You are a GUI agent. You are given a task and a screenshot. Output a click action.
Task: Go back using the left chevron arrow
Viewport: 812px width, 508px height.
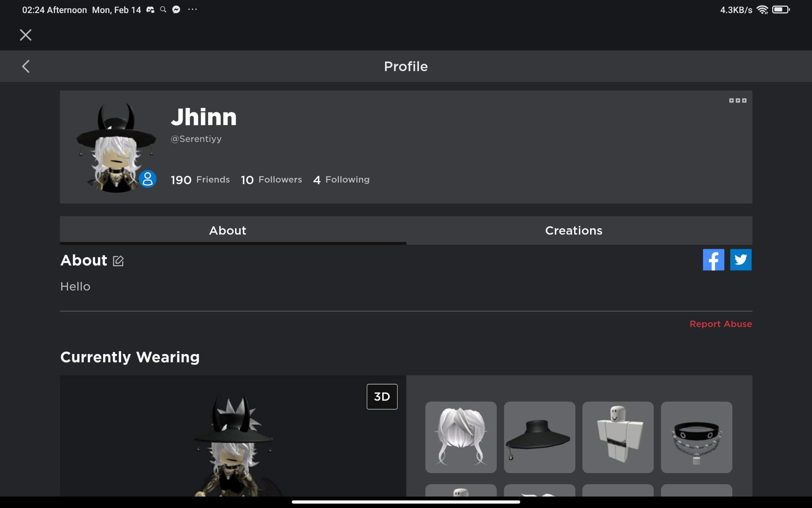[x=26, y=66]
